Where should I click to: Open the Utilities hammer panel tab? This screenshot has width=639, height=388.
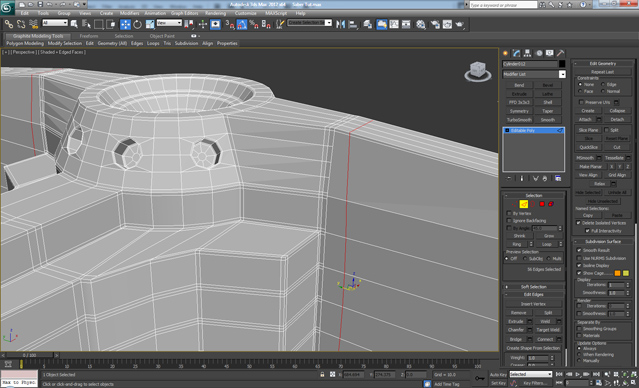click(x=561, y=53)
